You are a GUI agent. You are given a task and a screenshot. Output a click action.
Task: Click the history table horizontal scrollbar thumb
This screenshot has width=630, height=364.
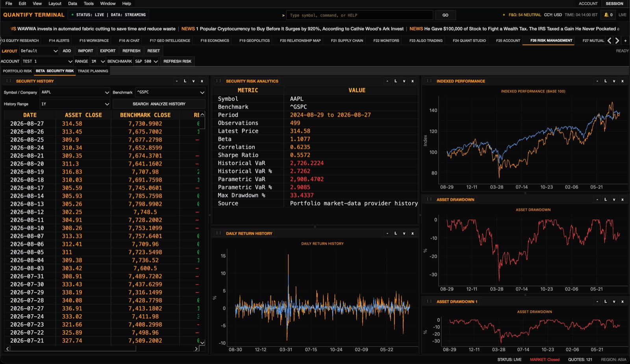click(x=73, y=349)
